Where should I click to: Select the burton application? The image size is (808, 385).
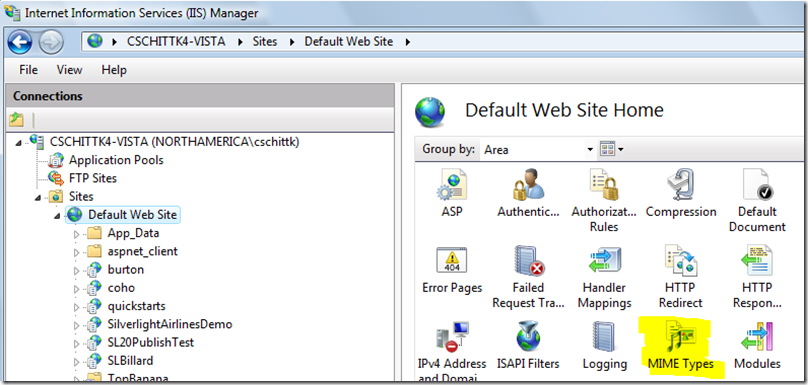(126, 270)
